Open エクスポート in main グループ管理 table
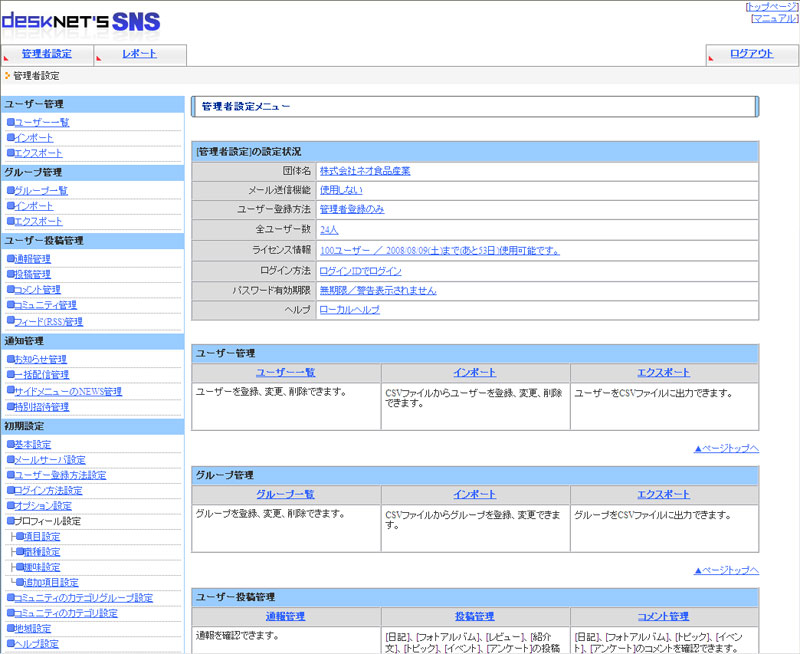The width and height of the screenshot is (800, 654). click(x=664, y=494)
